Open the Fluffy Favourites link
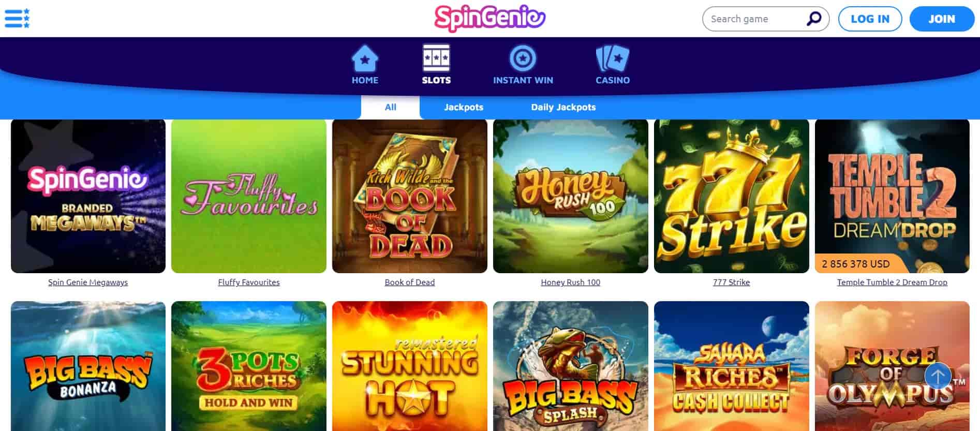 249,282
